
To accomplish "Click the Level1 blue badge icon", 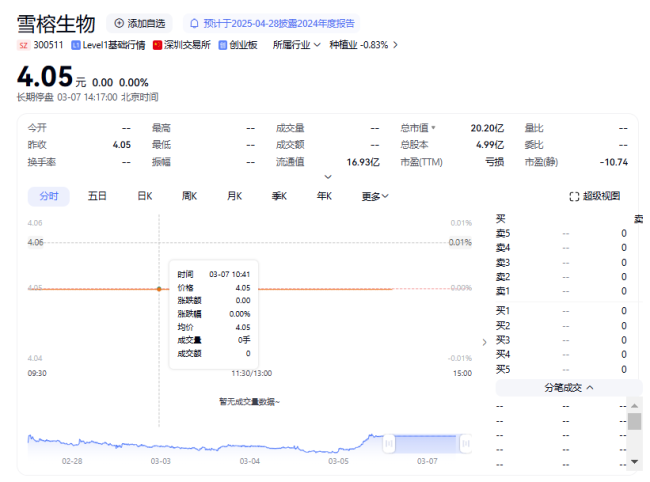I will [x=75, y=45].
